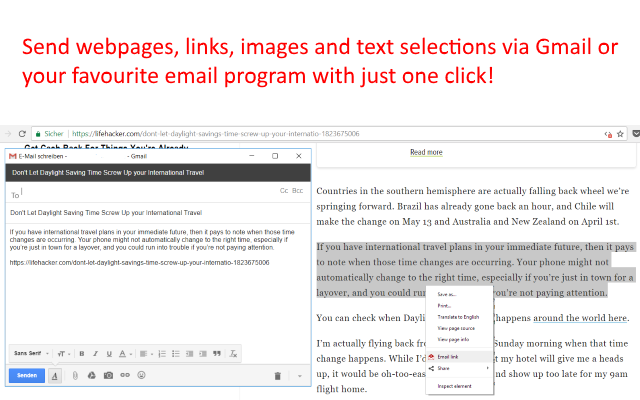The image size is (640, 400).
Task: Insert a numbered list in the email
Action: tap(162, 354)
